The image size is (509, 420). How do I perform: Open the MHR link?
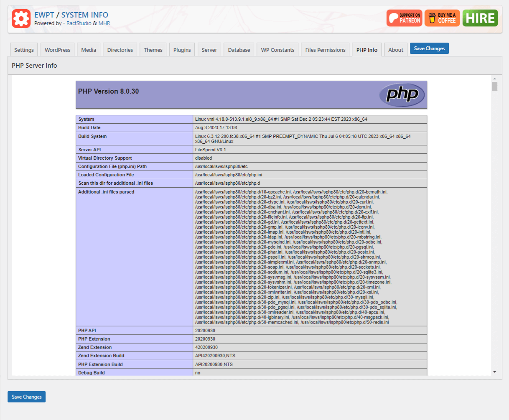pos(104,23)
